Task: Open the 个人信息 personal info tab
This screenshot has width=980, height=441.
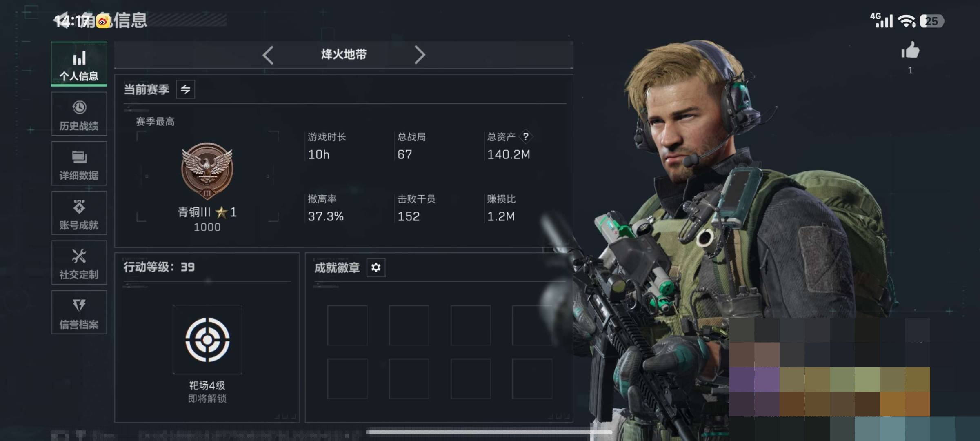Action: 79,64
